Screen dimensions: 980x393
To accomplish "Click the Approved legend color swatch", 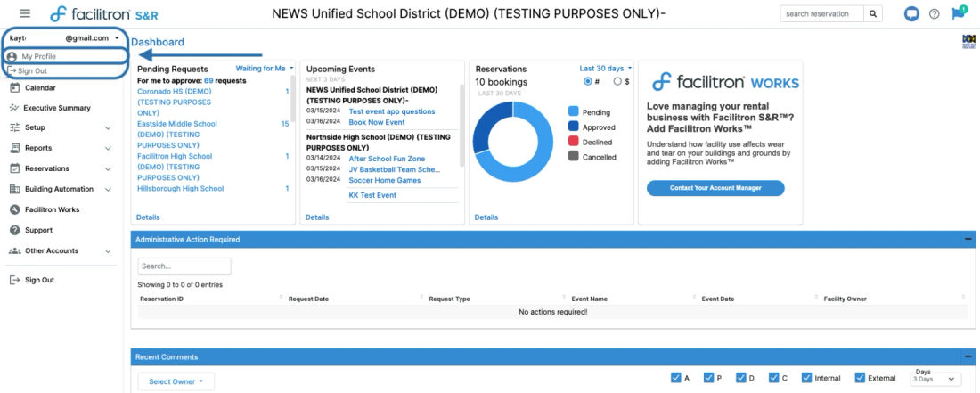I will click(x=574, y=127).
